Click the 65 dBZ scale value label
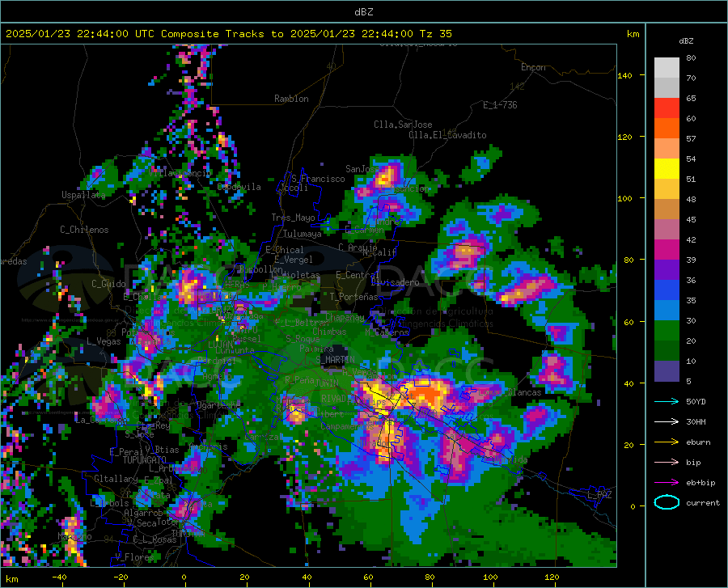 coord(691,99)
